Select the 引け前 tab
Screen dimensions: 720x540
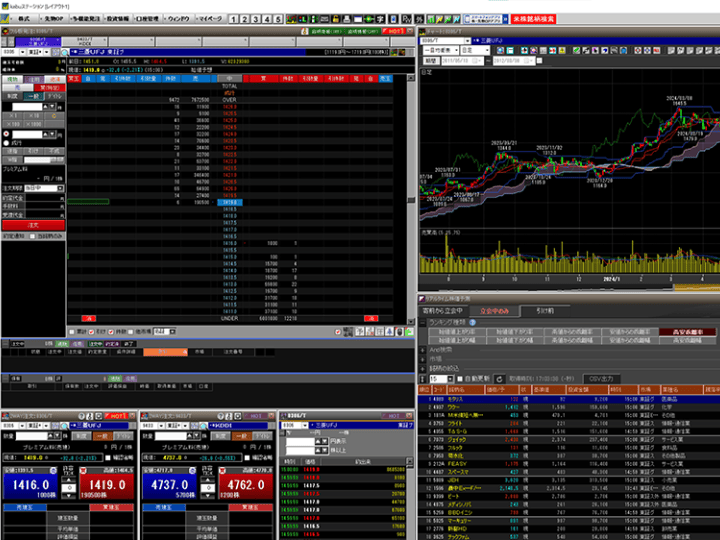coord(545,311)
